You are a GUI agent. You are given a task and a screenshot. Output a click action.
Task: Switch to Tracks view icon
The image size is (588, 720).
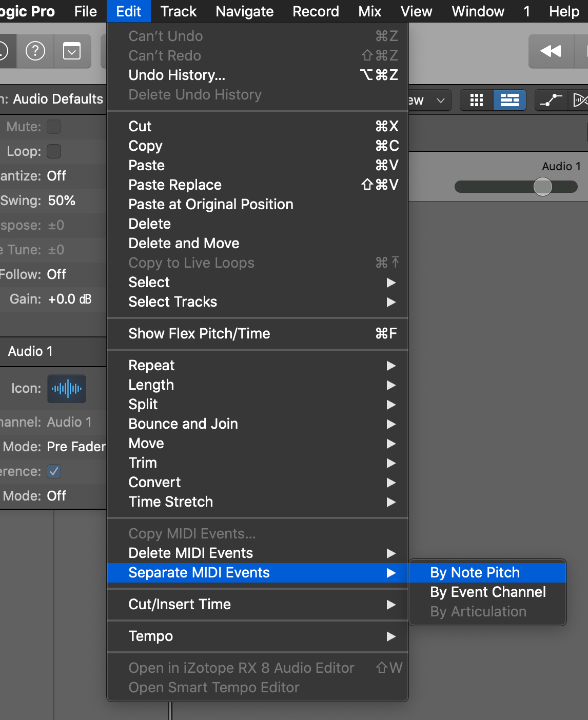click(x=509, y=100)
